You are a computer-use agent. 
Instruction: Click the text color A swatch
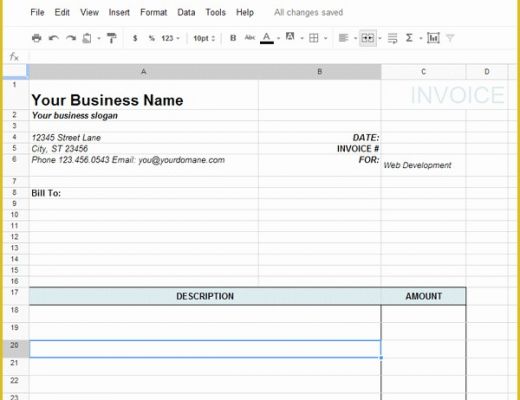pyautogui.click(x=267, y=38)
